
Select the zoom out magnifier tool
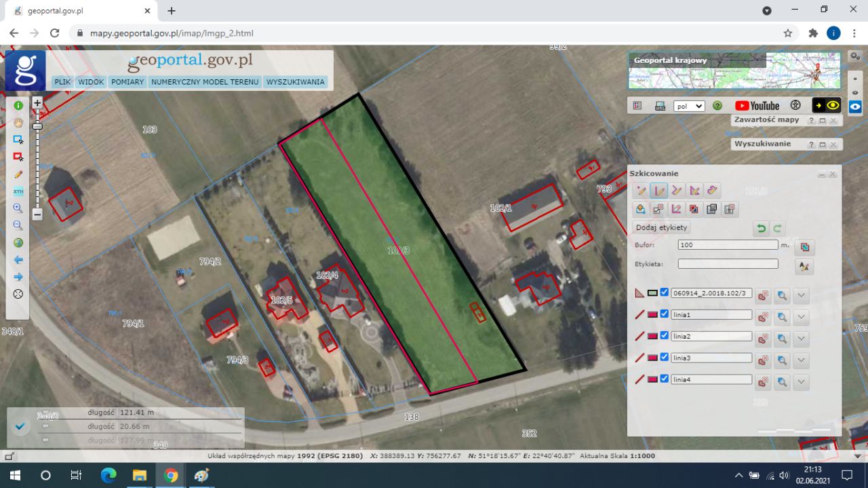pyautogui.click(x=18, y=225)
